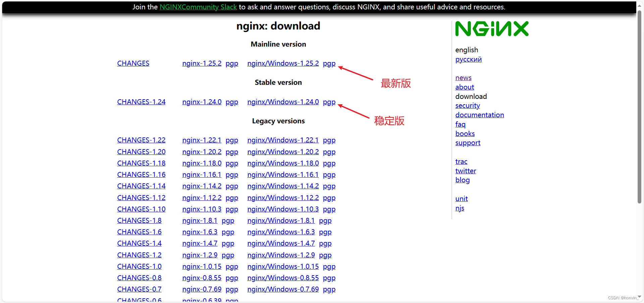Screen dimensions: 644x303
Task: Download nginx/Windows-0.7.69
Action: point(283,289)
